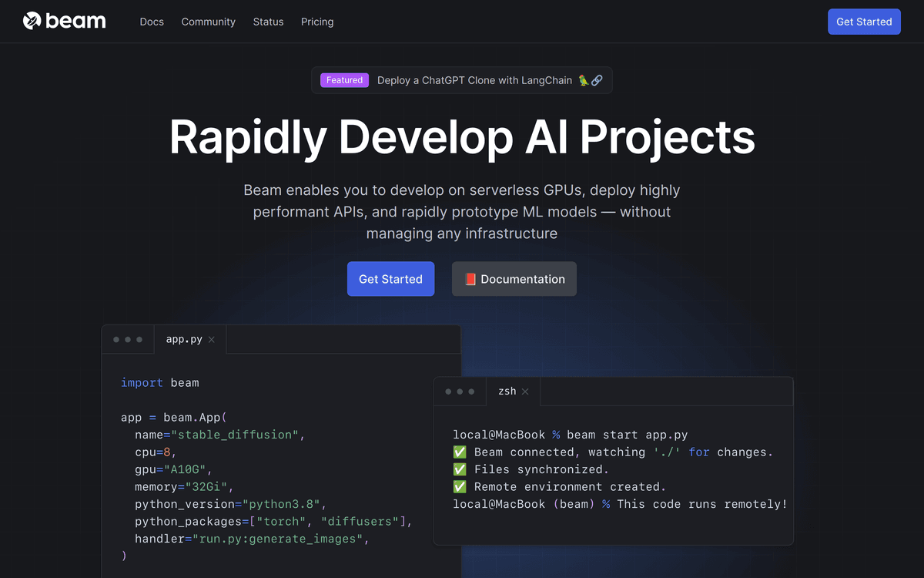The height and width of the screenshot is (578, 924).
Task: Click the python_version="python3.8" code line
Action: click(x=231, y=504)
